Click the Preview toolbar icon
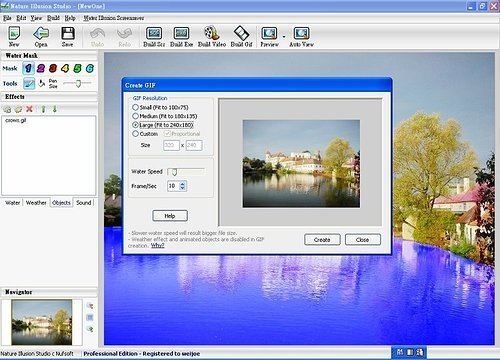 click(x=269, y=33)
